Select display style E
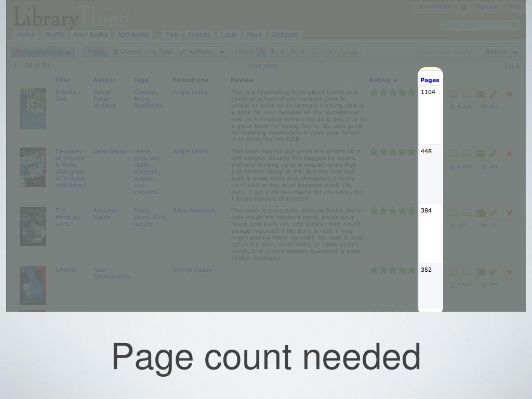The height and width of the screenshot is (399, 532). 303,52
